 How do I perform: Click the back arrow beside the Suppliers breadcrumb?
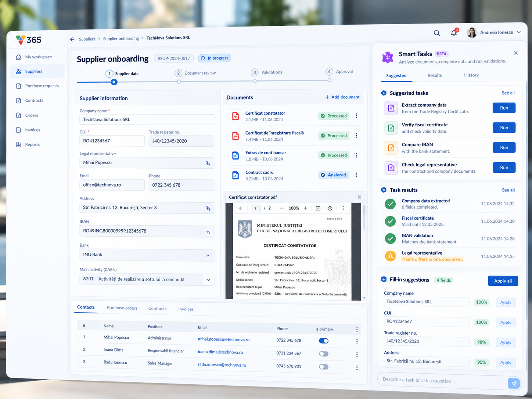click(x=72, y=39)
